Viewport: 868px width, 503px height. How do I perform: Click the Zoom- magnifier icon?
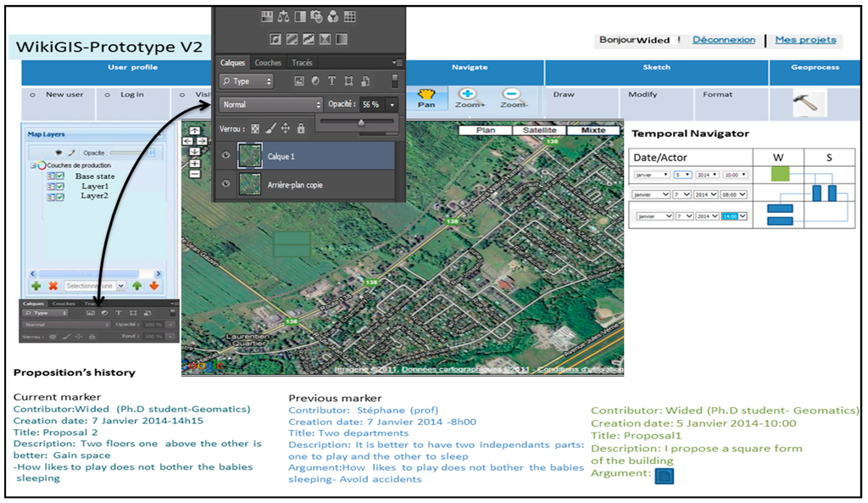point(511,95)
